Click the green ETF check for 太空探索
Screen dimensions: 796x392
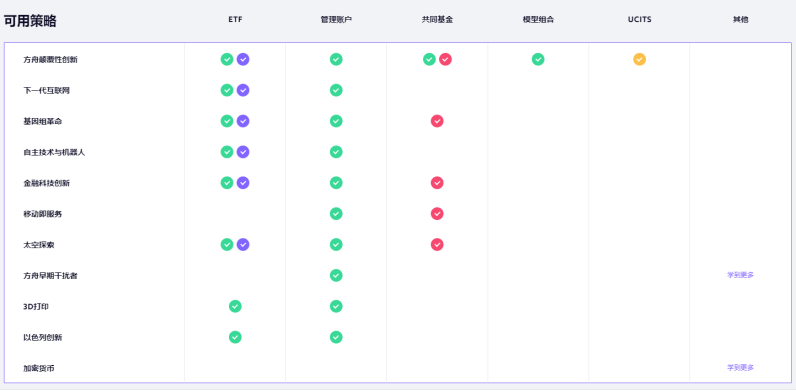[227, 245]
